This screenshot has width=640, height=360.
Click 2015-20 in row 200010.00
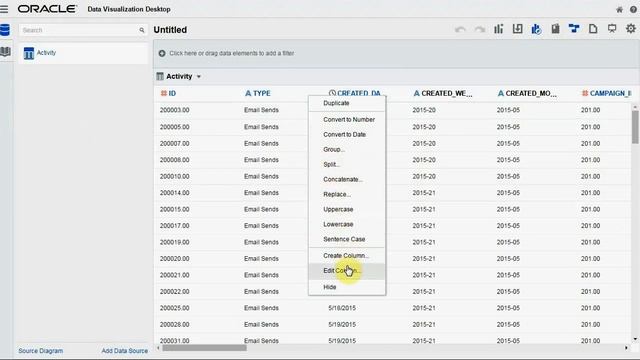(x=424, y=176)
